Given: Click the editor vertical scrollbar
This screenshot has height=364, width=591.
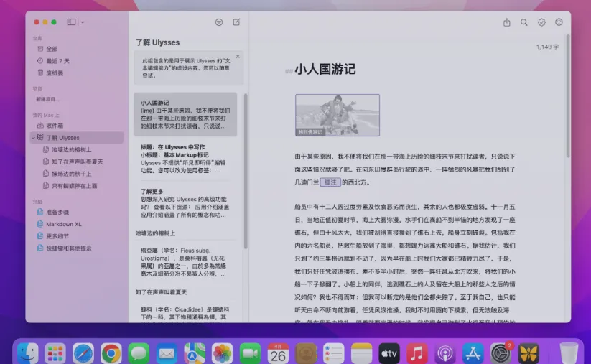Looking at the screenshot, I should click(x=567, y=96).
